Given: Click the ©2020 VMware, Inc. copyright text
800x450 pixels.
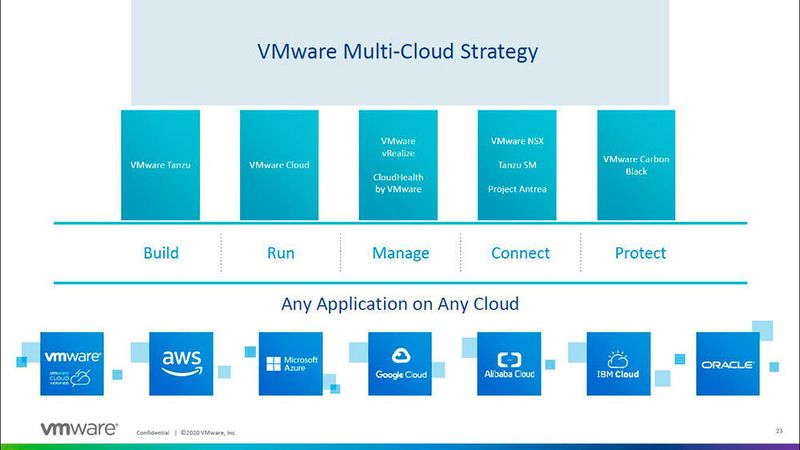Looking at the screenshot, I should pyautogui.click(x=209, y=433).
